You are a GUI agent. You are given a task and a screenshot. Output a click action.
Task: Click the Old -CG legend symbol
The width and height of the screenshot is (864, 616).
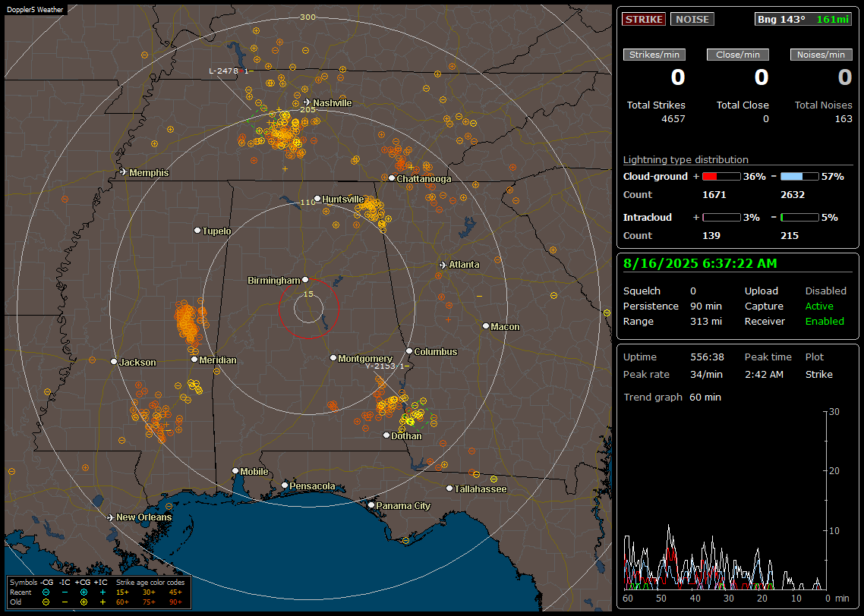tap(46, 602)
